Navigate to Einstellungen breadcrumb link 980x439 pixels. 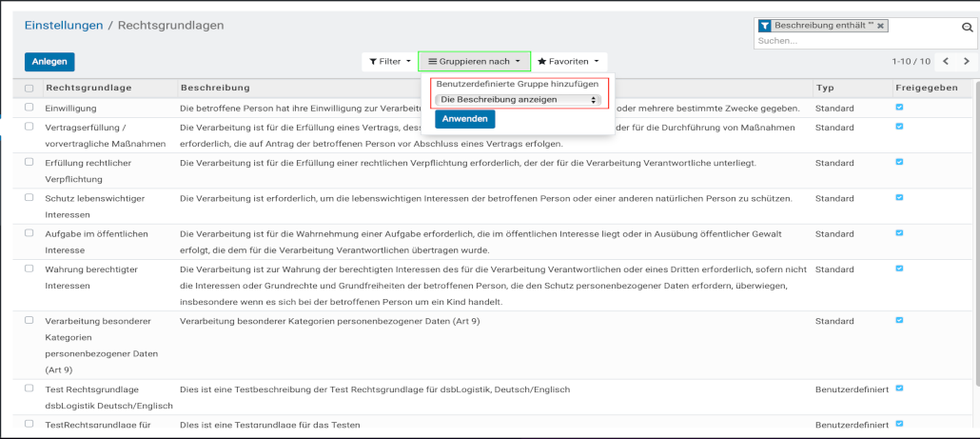pos(64,26)
